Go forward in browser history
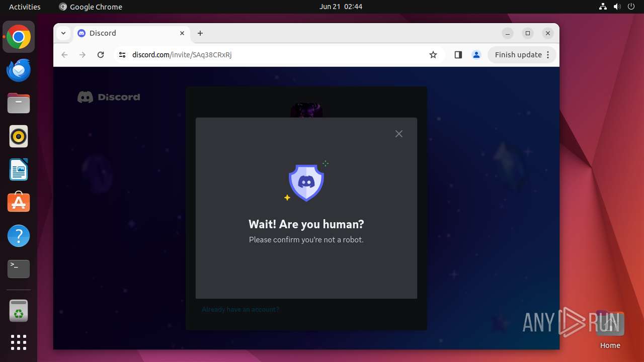644x362 pixels. (x=83, y=55)
